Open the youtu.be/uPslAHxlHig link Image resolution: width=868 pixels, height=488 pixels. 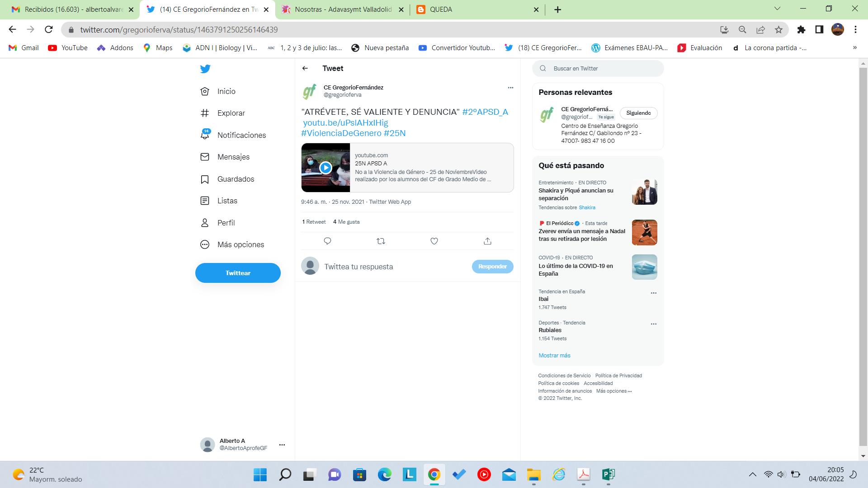(345, 122)
